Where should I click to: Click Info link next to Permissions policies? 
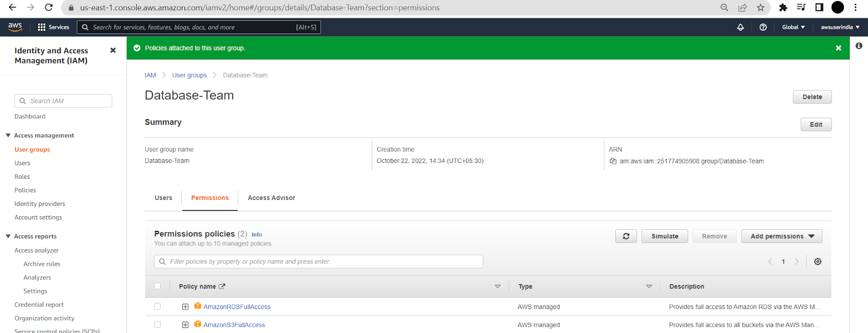[257, 235]
